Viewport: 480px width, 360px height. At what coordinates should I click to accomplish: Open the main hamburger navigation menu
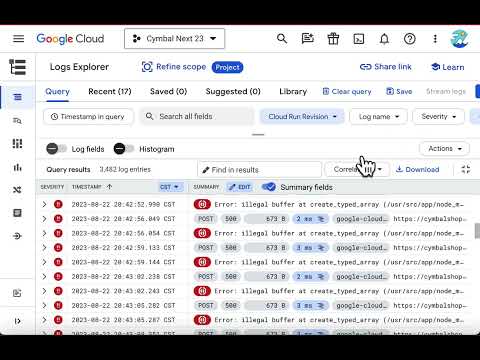coord(18,39)
